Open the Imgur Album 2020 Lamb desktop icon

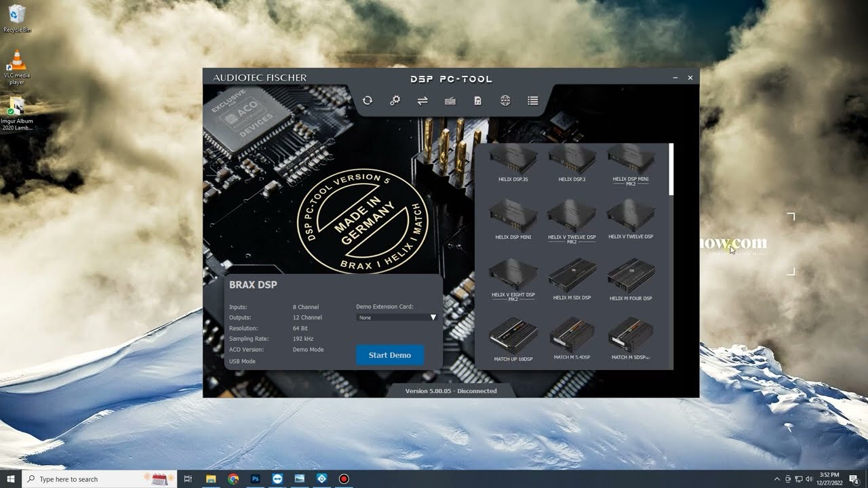pos(17,114)
